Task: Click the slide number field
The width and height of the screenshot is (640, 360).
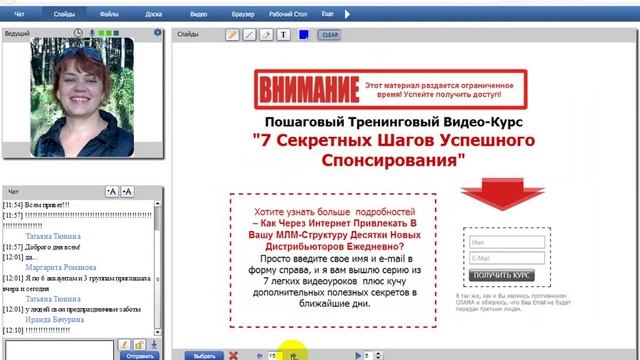Action: pos(274,356)
